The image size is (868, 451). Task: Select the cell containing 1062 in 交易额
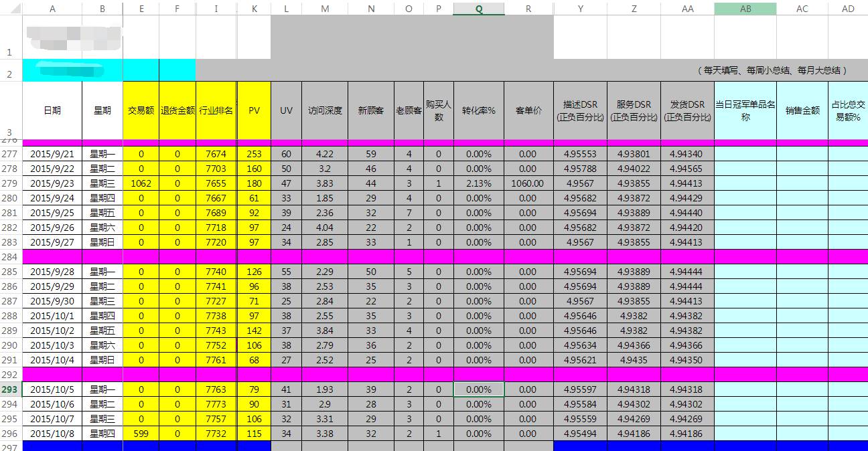141,183
